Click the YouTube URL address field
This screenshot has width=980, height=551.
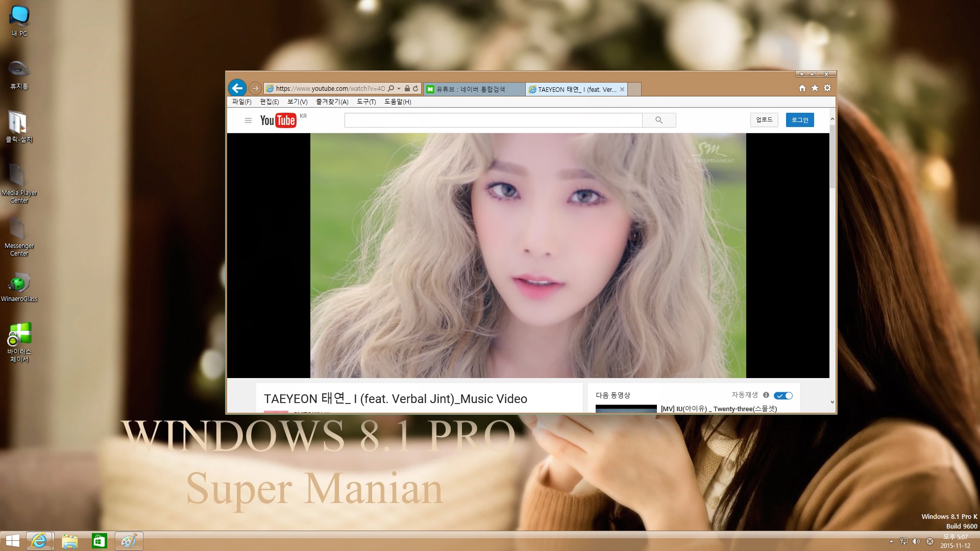tap(330, 89)
